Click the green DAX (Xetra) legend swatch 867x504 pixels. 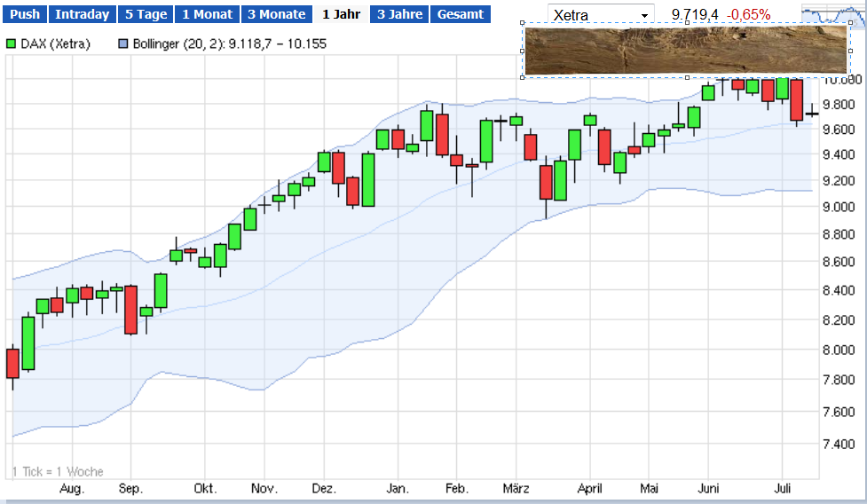coord(11,43)
